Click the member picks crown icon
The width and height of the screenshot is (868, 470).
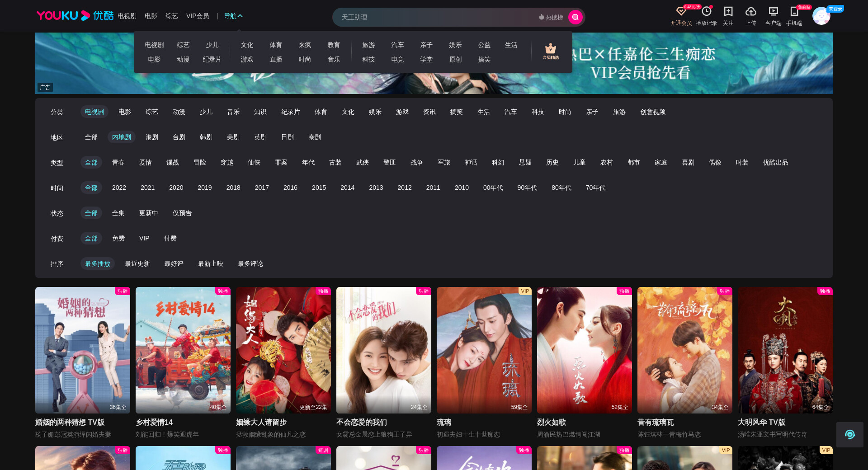[551, 52]
